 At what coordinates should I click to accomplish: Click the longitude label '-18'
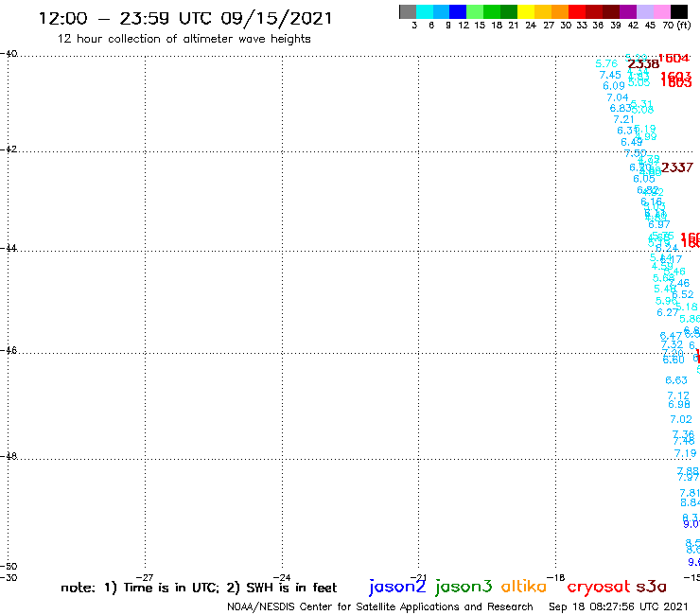tap(556, 577)
